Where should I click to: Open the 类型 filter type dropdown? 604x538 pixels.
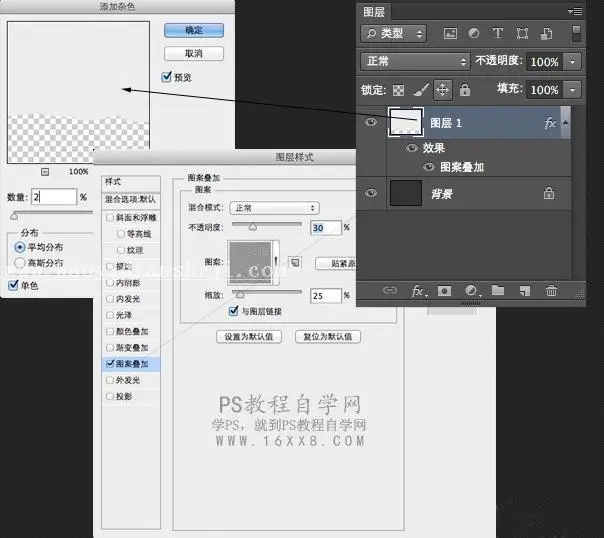pyautogui.click(x=393, y=34)
